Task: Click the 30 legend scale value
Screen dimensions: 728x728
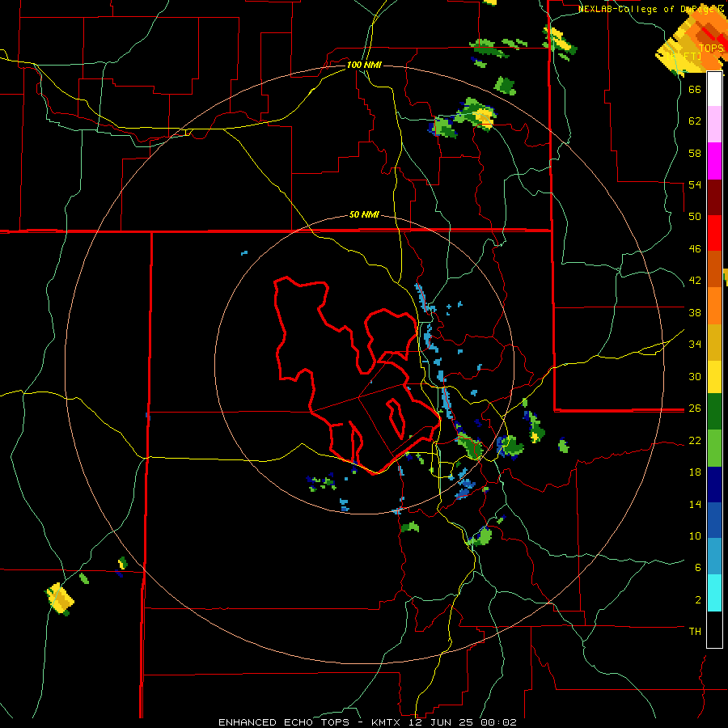Action: pyautogui.click(x=695, y=376)
